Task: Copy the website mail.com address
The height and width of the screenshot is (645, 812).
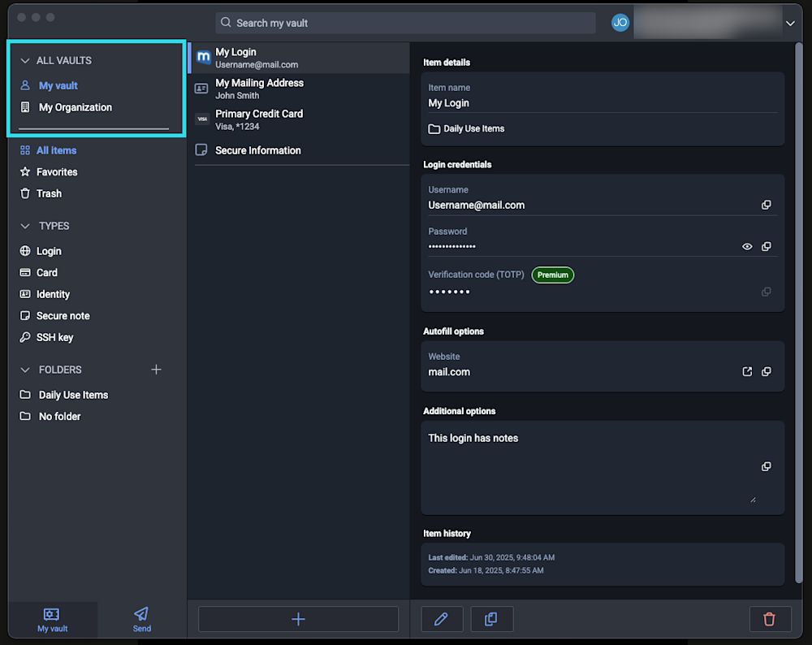Action: 766,371
